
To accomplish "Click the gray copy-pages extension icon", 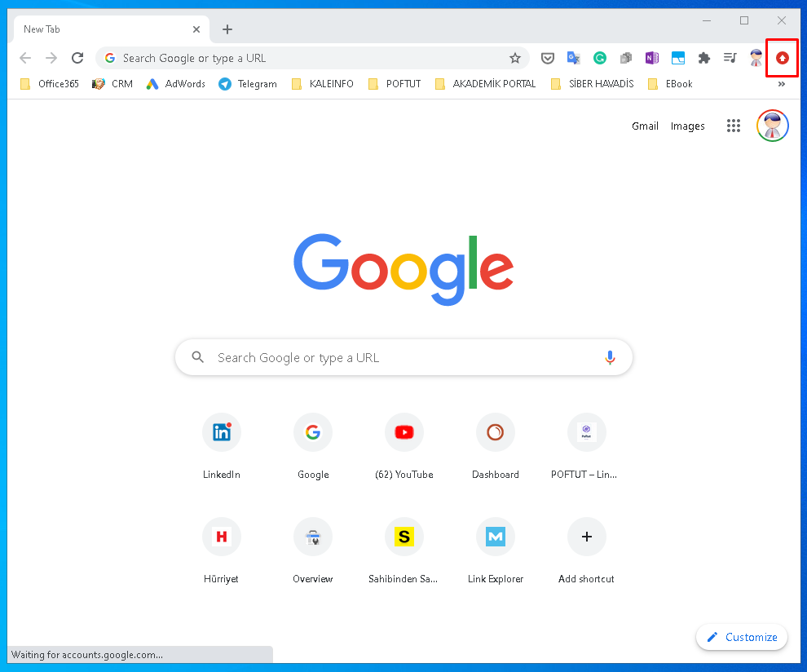I will tap(626, 58).
